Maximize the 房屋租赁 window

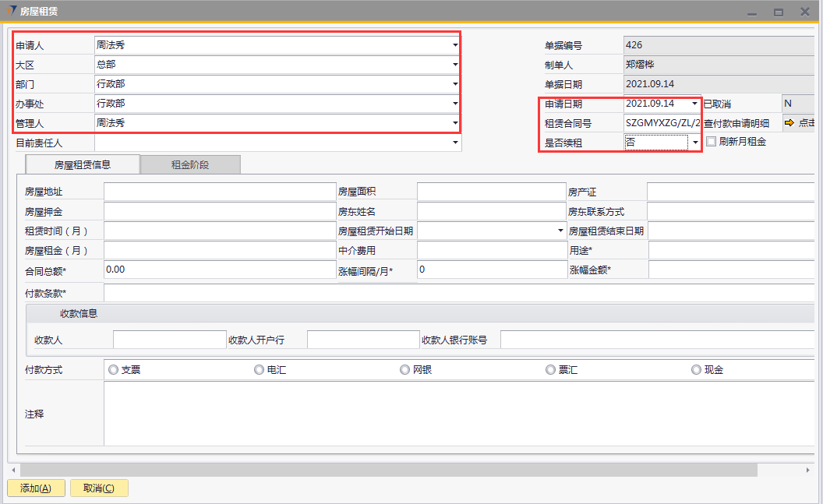778,12
